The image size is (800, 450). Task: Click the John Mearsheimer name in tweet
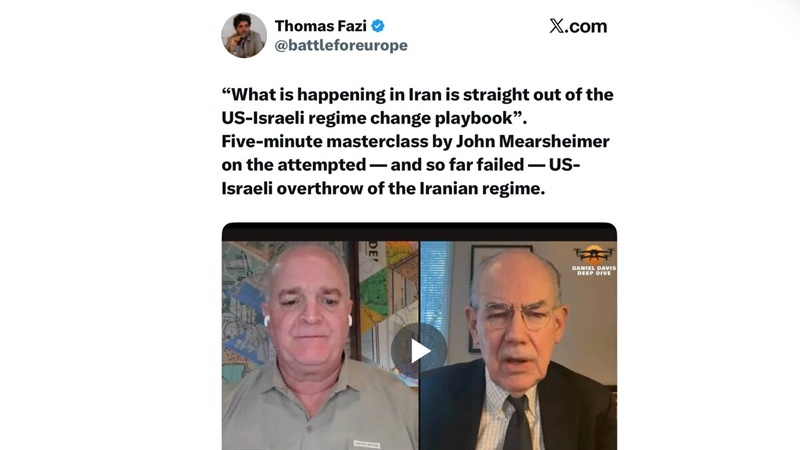click(532, 141)
